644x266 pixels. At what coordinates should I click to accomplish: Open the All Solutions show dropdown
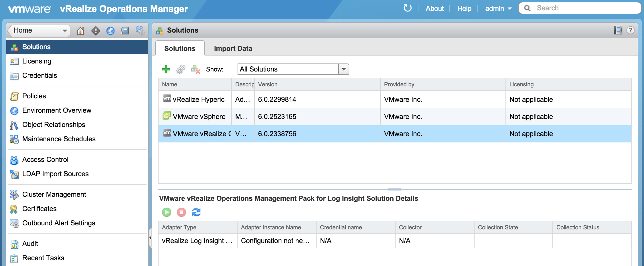tap(343, 69)
